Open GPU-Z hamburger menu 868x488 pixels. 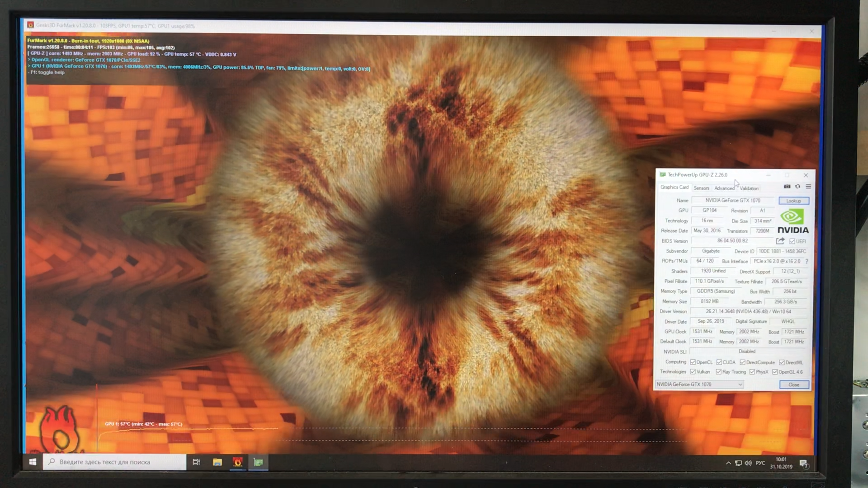808,187
